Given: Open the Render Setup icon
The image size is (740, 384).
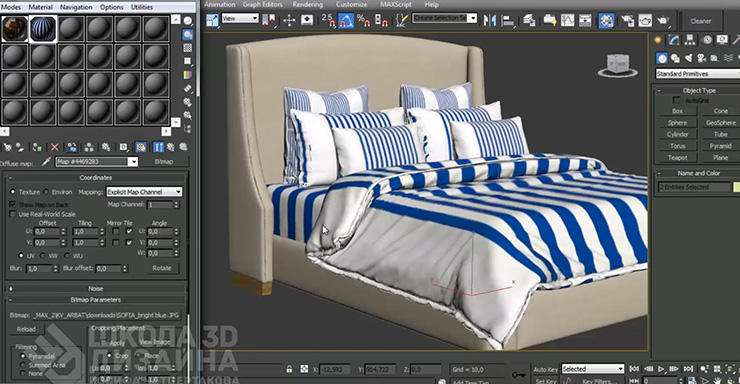Looking at the screenshot, I should coord(627,20).
